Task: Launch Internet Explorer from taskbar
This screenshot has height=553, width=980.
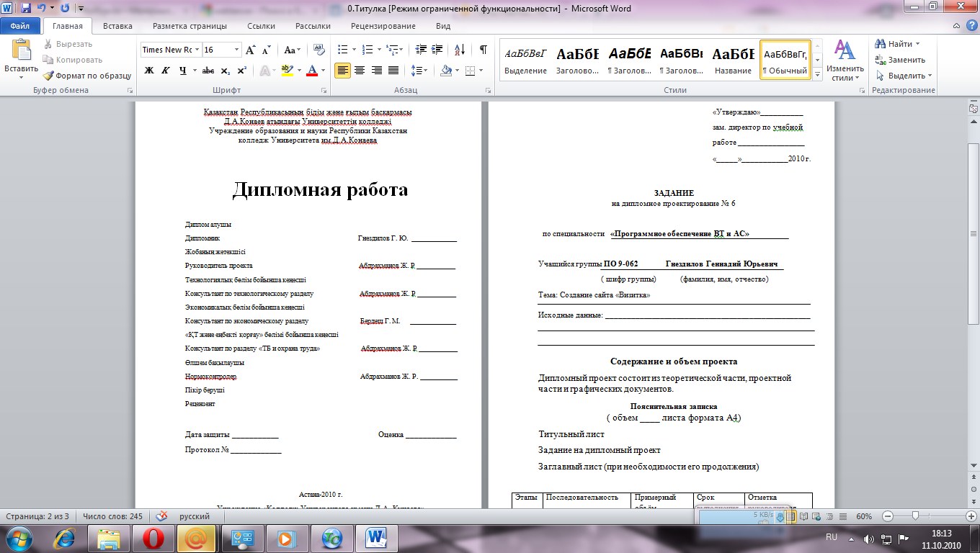Action: (65, 538)
